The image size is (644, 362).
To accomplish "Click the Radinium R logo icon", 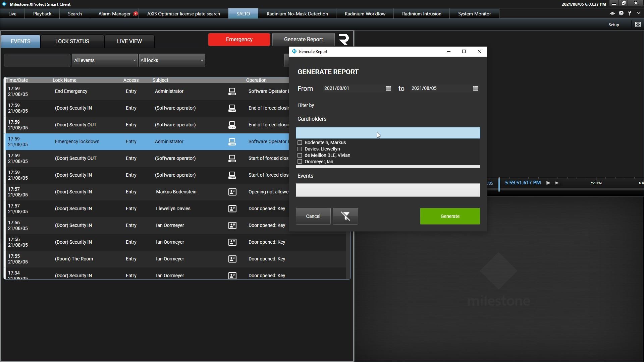I will tap(344, 40).
